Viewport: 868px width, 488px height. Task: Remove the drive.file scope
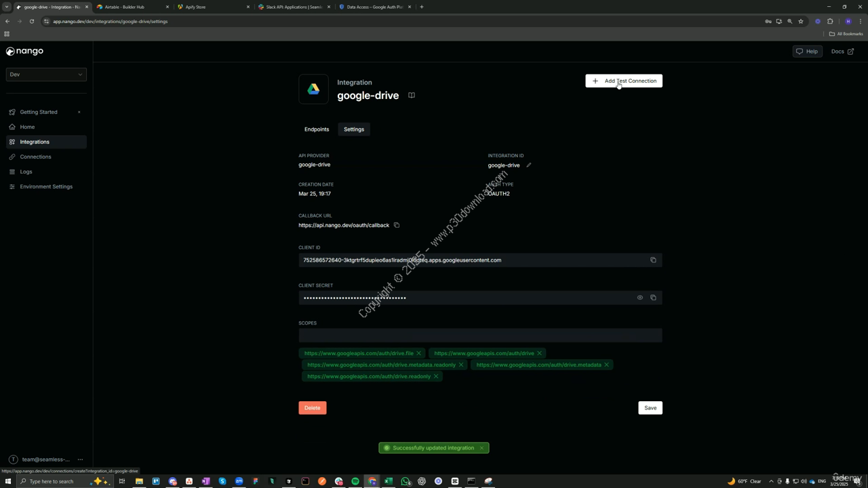418,353
